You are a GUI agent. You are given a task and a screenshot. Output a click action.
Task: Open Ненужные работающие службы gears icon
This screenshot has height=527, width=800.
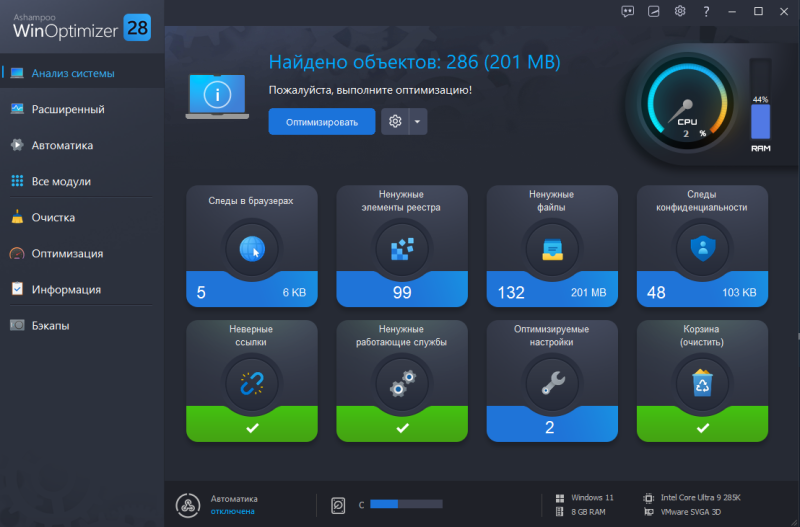pyautogui.click(x=402, y=384)
